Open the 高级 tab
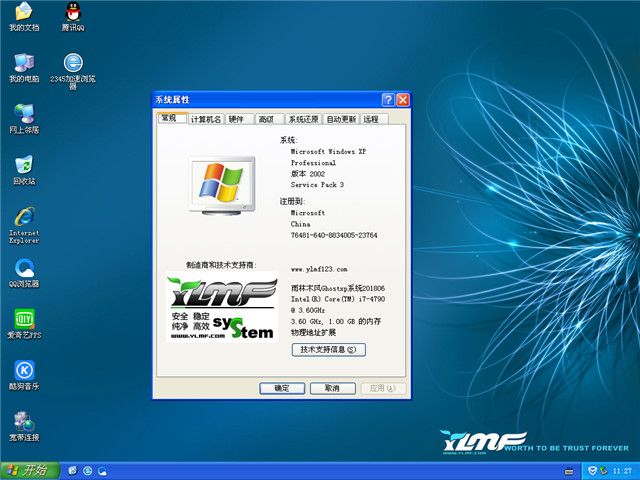 coord(266,119)
